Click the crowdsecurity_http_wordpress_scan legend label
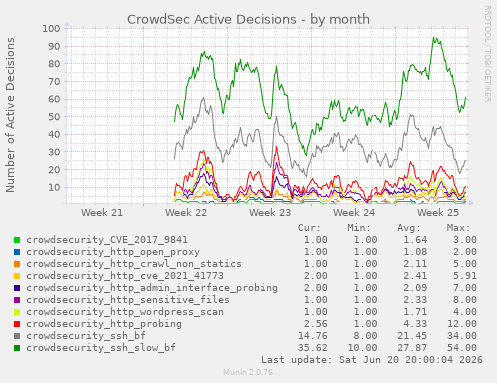 (x=125, y=312)
